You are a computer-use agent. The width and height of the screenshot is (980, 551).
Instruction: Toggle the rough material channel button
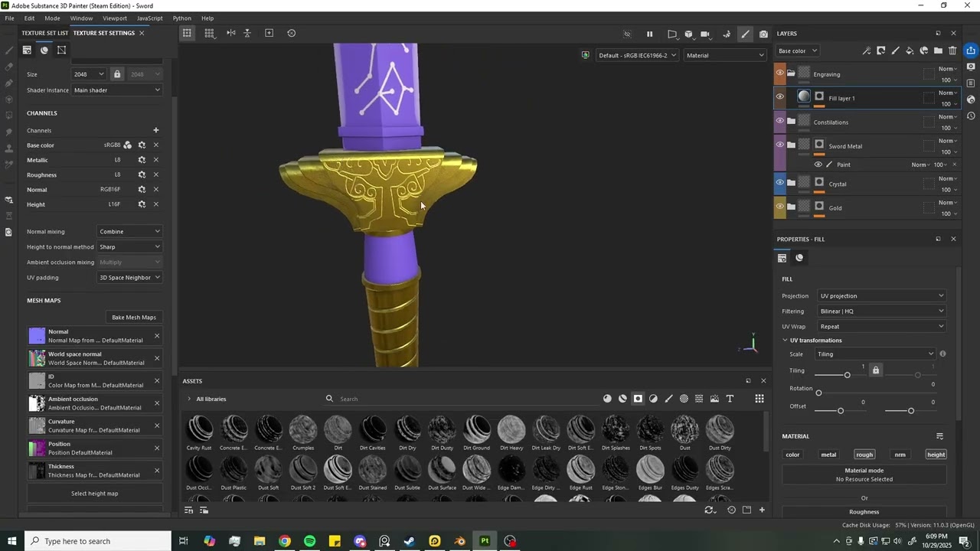pos(864,455)
